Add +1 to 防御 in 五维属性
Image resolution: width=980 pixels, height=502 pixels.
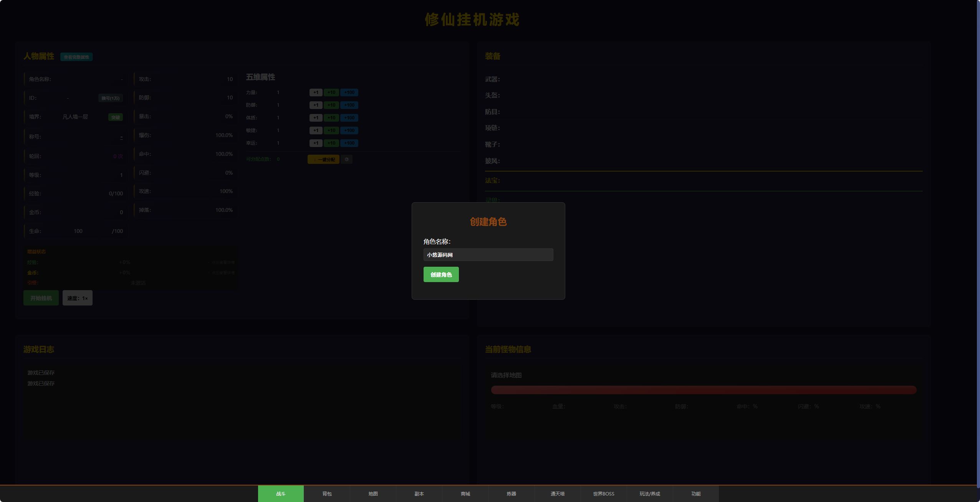[316, 105]
